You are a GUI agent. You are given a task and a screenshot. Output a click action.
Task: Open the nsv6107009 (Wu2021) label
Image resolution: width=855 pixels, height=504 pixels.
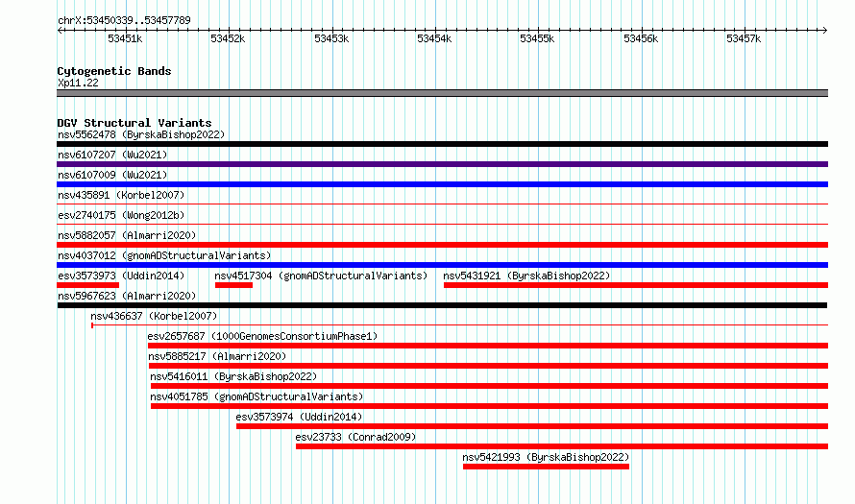pos(112,175)
